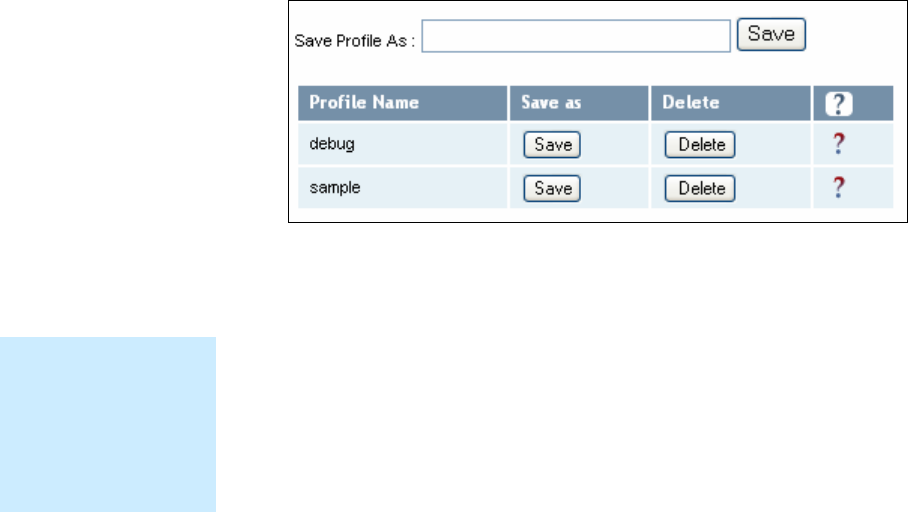The height and width of the screenshot is (512, 908).
Task: Delete the sample profile
Action: coord(700,188)
